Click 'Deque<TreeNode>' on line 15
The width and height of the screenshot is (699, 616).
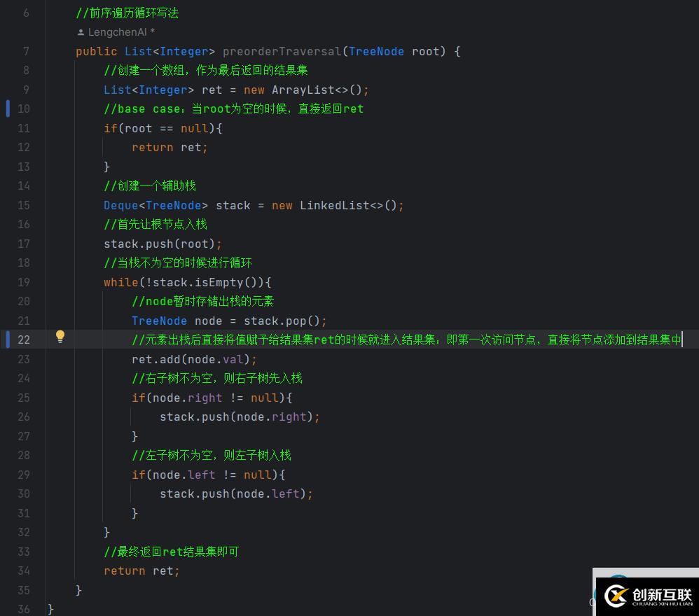[155, 205]
